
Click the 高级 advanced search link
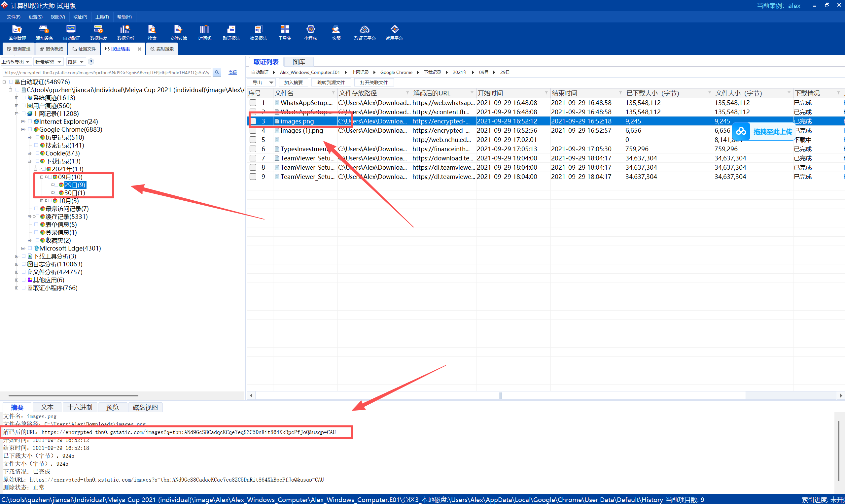[x=233, y=72]
